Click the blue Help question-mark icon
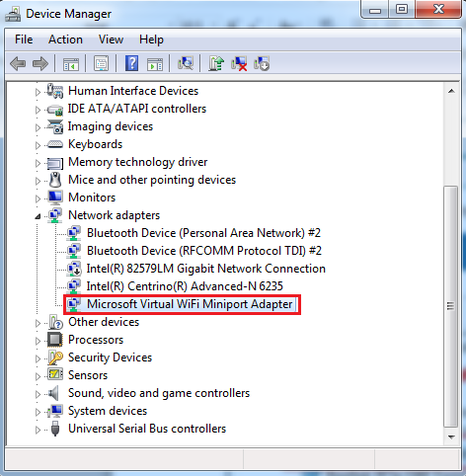Screen dimensions: 466x476 coord(131,63)
